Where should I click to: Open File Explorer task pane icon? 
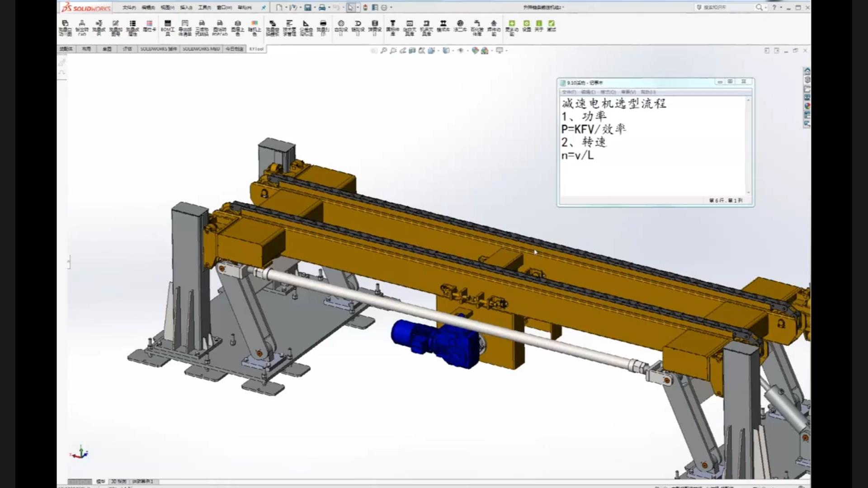coord(807,89)
